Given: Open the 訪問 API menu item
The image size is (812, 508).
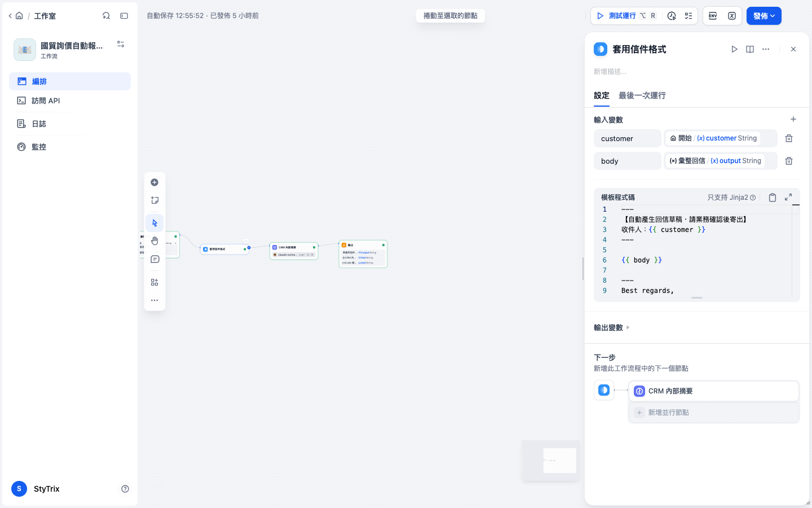Looking at the screenshot, I should click(70, 100).
